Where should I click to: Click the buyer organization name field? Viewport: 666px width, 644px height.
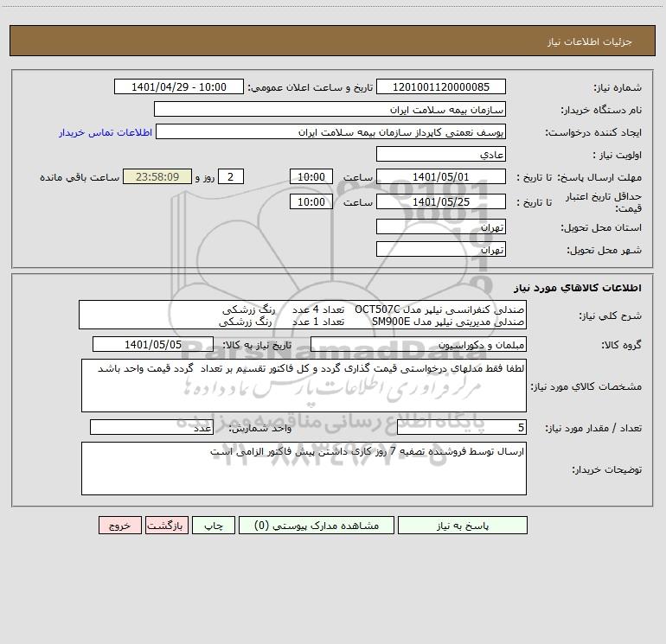[330, 109]
